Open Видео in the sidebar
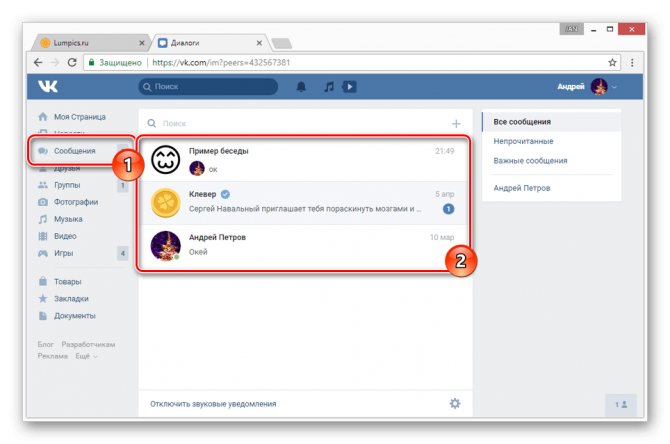670x444 pixels. coord(65,236)
